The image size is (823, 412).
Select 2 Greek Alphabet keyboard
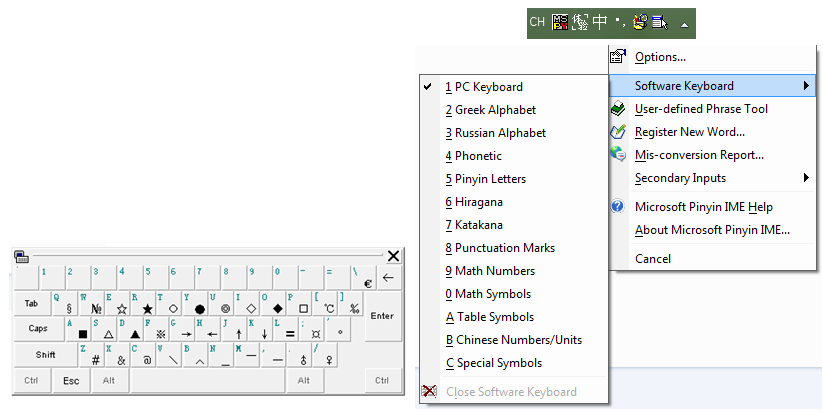coord(491,110)
